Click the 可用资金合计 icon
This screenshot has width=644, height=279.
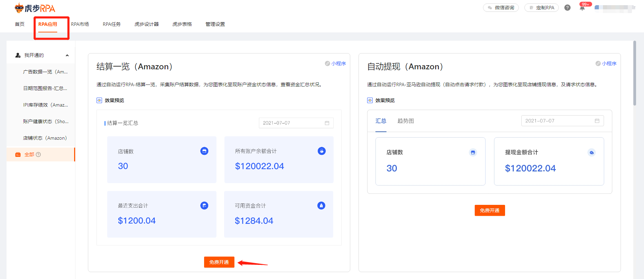click(x=321, y=206)
